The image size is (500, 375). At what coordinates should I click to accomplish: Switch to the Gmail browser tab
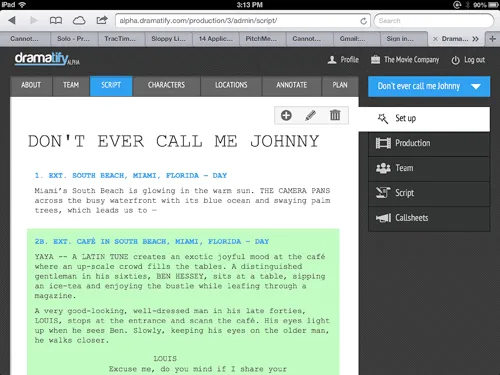point(356,39)
